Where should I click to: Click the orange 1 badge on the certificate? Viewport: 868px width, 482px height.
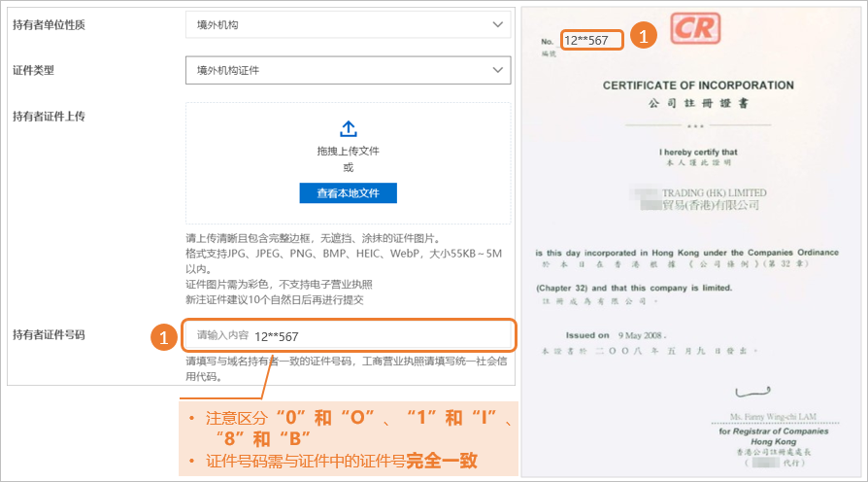pos(644,37)
